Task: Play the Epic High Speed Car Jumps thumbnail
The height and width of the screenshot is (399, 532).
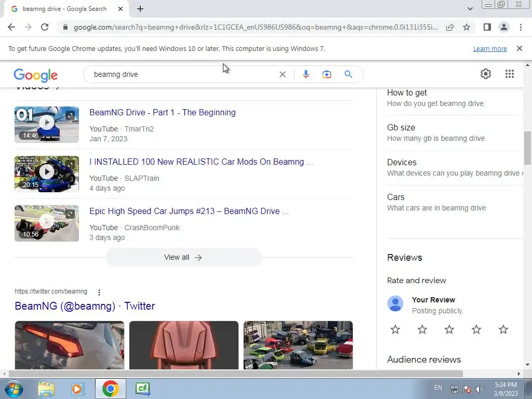Action: tap(47, 223)
